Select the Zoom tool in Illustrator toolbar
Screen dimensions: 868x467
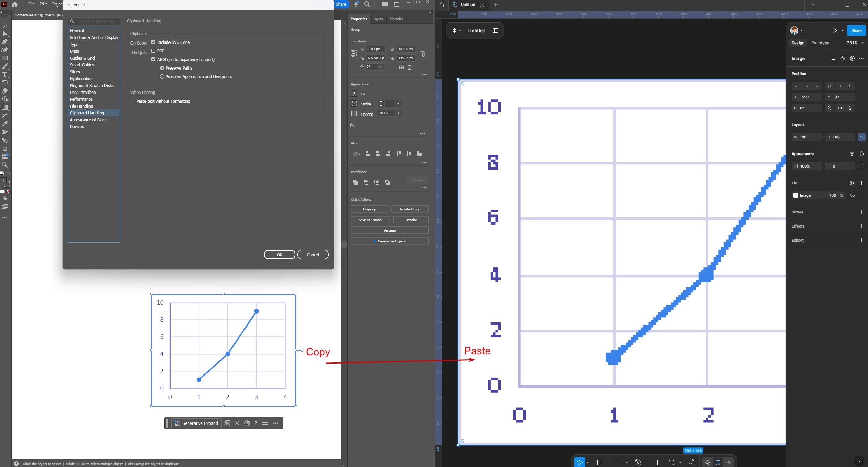(5, 165)
